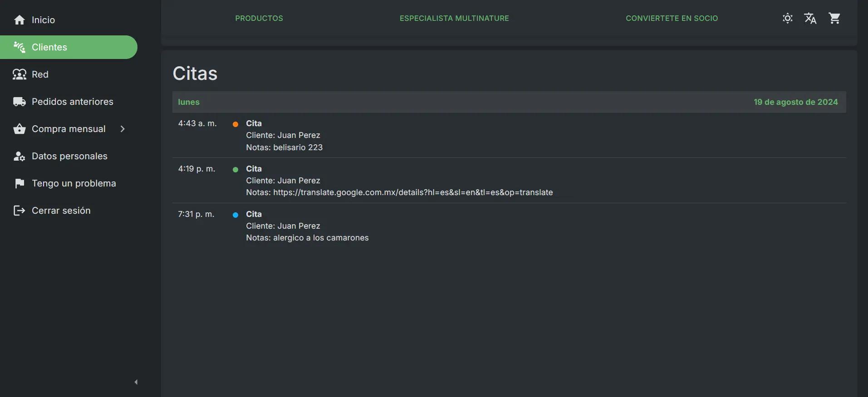Click the Inicio home icon
Image resolution: width=868 pixels, height=397 pixels.
pos(20,20)
